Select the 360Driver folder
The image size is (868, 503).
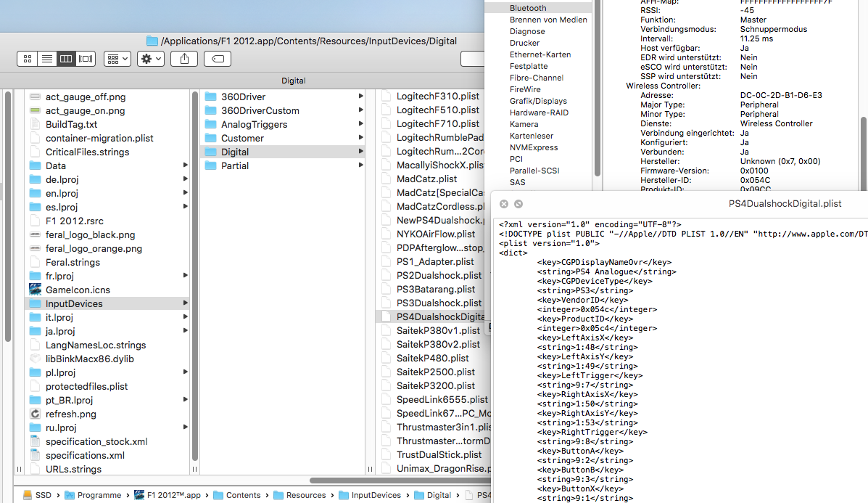282,97
